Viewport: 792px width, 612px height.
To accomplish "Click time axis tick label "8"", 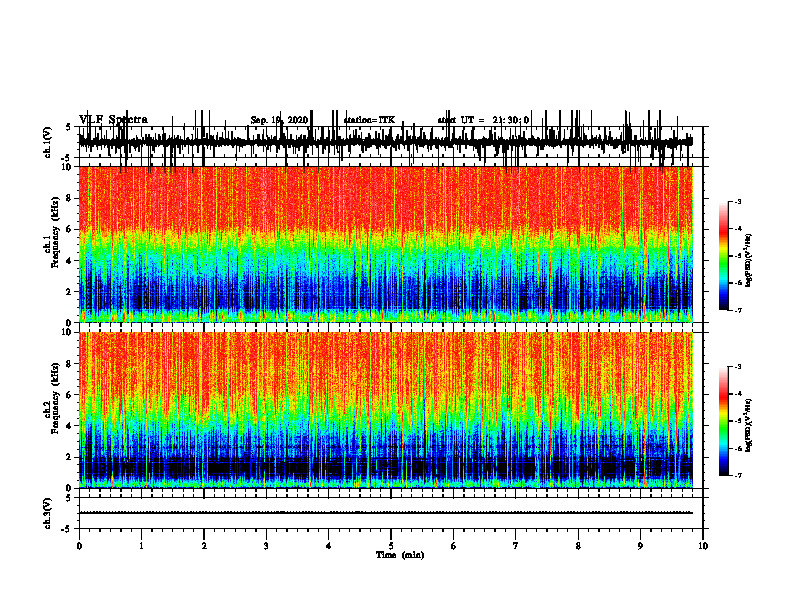I will pyautogui.click(x=578, y=546).
